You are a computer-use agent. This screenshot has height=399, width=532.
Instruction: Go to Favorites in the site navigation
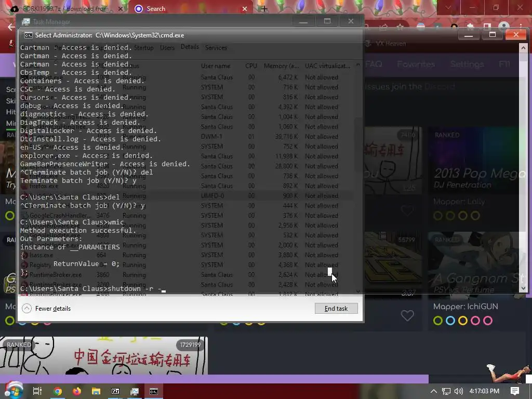point(416,64)
